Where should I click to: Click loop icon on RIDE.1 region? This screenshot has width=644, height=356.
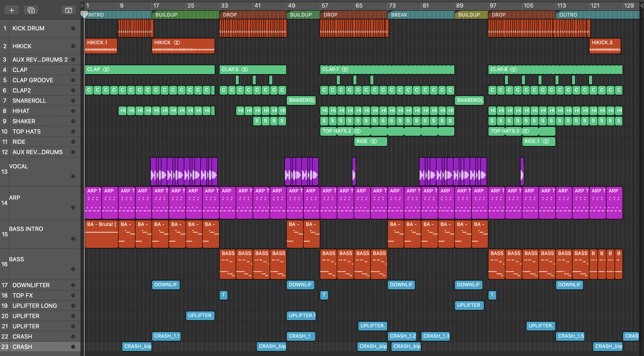click(546, 141)
